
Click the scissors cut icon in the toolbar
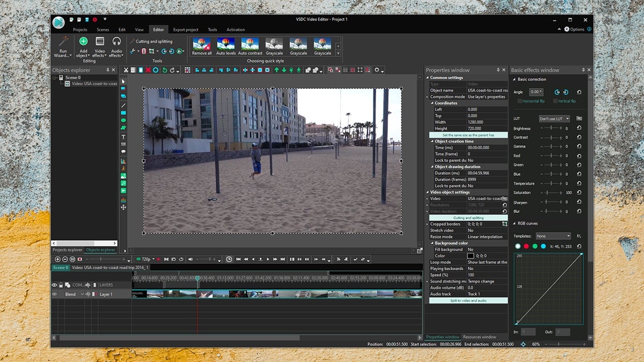pos(126,70)
